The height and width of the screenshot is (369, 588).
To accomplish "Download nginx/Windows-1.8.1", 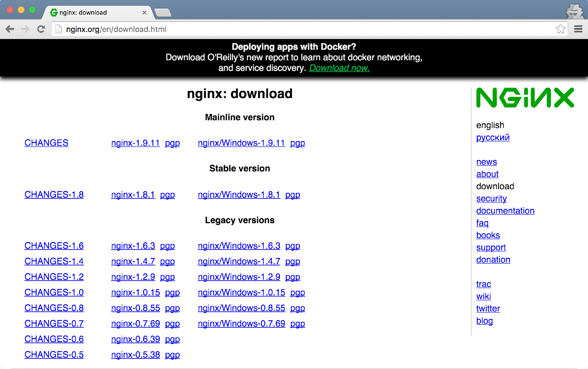I will pyautogui.click(x=239, y=195).
